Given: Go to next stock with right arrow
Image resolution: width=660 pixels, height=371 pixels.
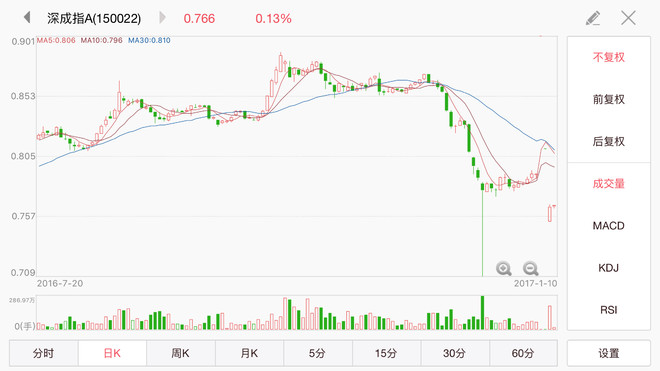Looking at the screenshot, I should coord(162,18).
